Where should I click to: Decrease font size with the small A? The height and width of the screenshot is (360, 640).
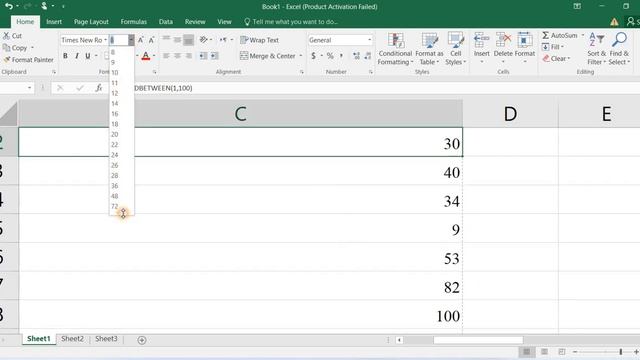click(x=151, y=40)
